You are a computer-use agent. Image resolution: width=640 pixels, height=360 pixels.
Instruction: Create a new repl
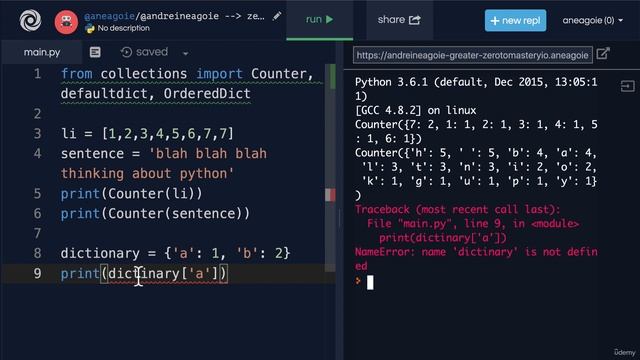tap(515, 20)
